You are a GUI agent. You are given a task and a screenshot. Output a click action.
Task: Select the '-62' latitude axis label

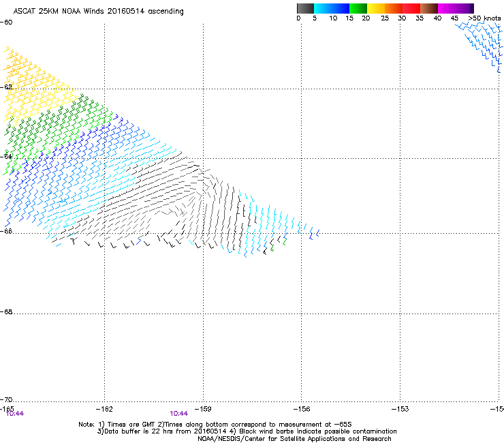6,87
